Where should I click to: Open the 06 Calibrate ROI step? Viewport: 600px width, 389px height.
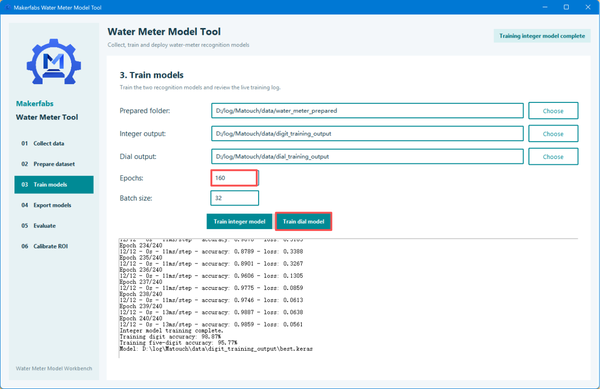pyautogui.click(x=54, y=246)
